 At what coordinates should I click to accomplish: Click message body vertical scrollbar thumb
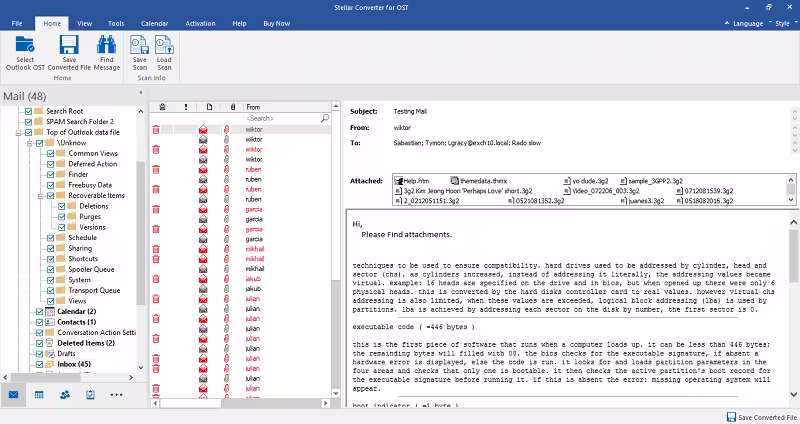[793, 256]
